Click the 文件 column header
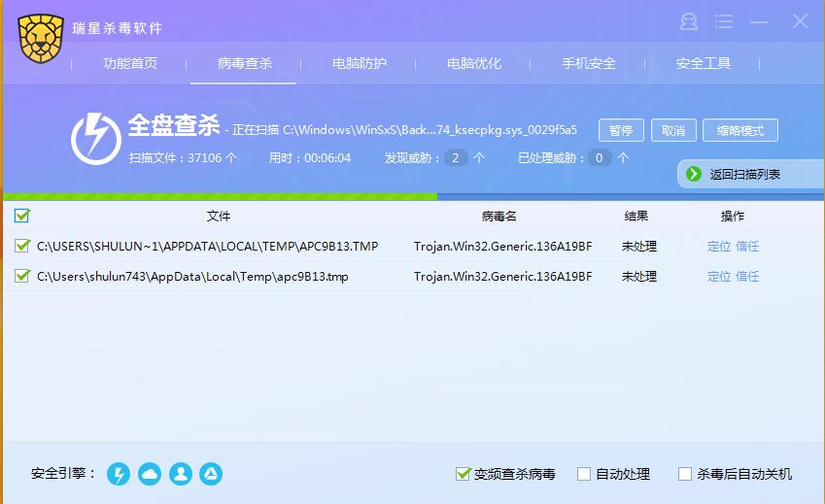The width and height of the screenshot is (825, 504). coord(219,216)
